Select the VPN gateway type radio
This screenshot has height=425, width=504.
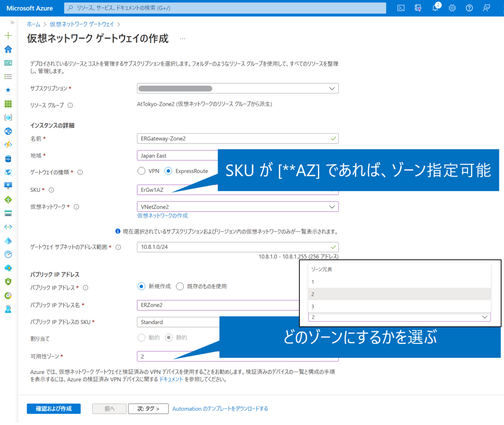142,171
